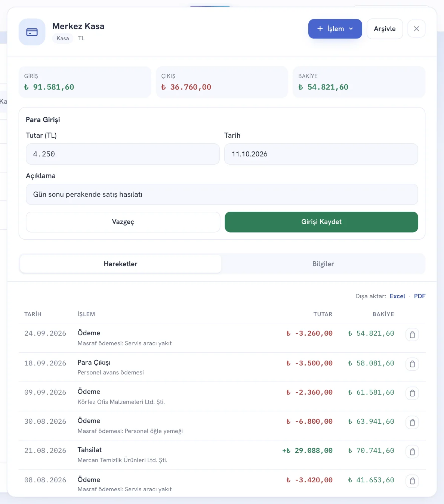Archive the account with Arşivle

click(385, 29)
